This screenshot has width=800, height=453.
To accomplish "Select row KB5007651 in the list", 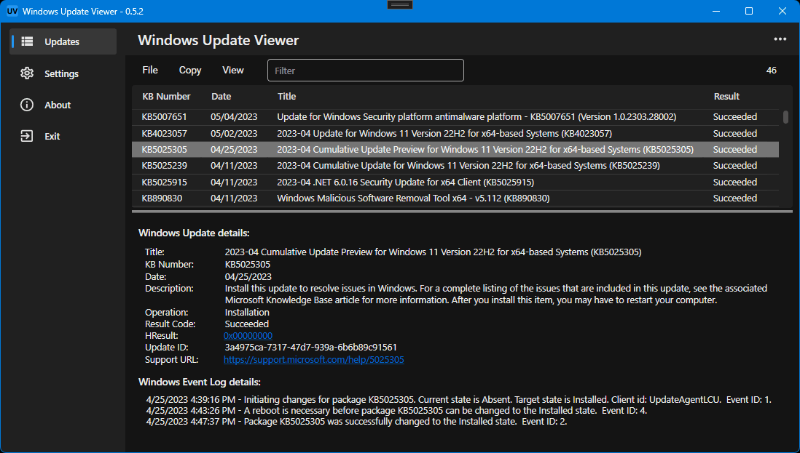I will 456,117.
